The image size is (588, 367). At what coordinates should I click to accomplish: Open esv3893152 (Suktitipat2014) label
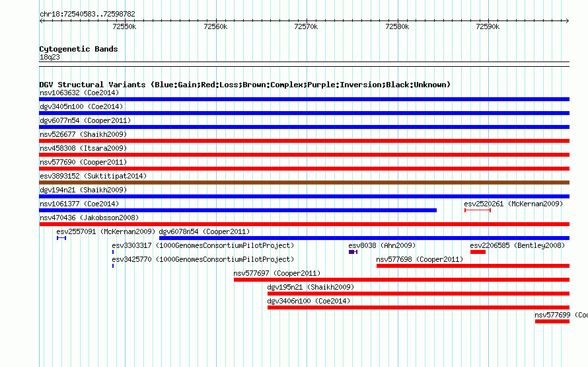pyautogui.click(x=93, y=176)
